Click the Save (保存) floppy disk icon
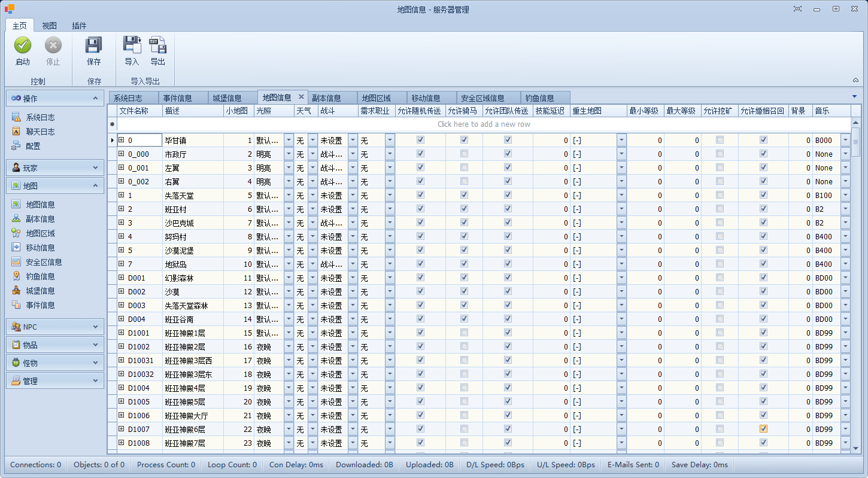Screen dimensions: 868x478 click(x=94, y=45)
